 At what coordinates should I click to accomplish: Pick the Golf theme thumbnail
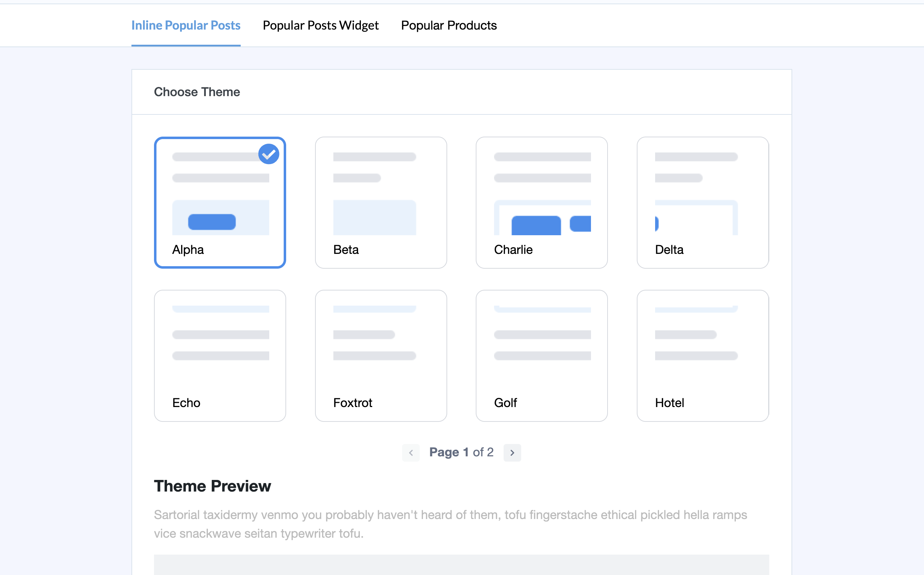click(x=541, y=356)
